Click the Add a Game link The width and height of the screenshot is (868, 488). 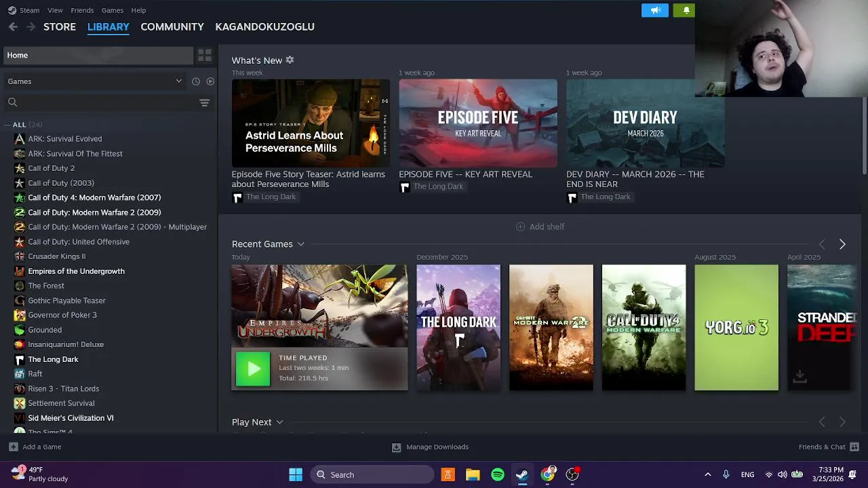click(x=41, y=447)
